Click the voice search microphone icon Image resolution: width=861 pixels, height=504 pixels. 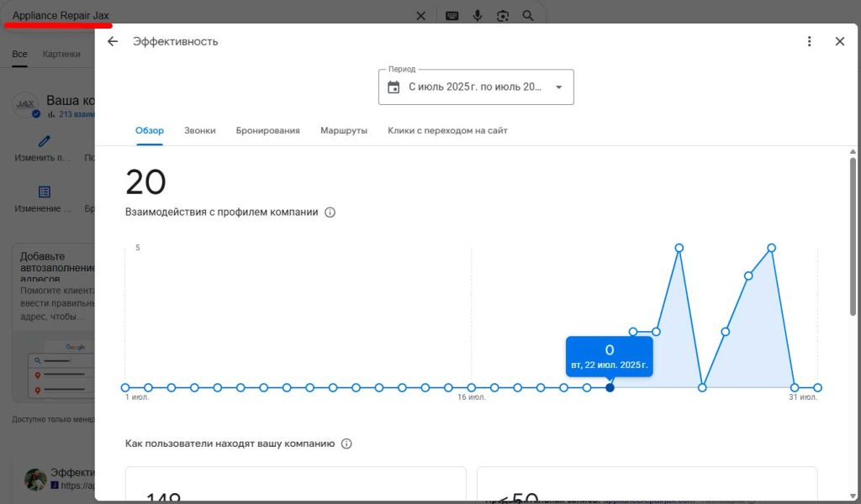pos(478,16)
